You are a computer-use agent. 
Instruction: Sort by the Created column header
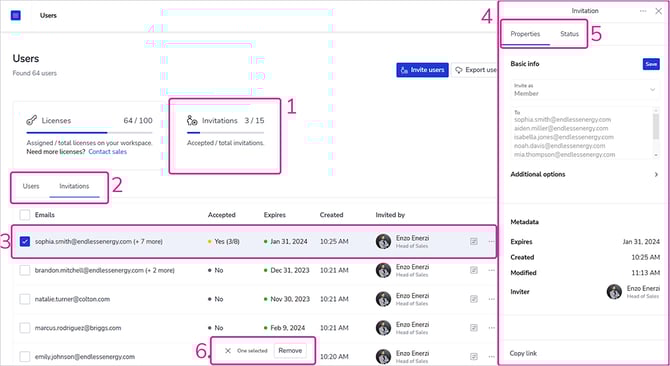click(331, 215)
